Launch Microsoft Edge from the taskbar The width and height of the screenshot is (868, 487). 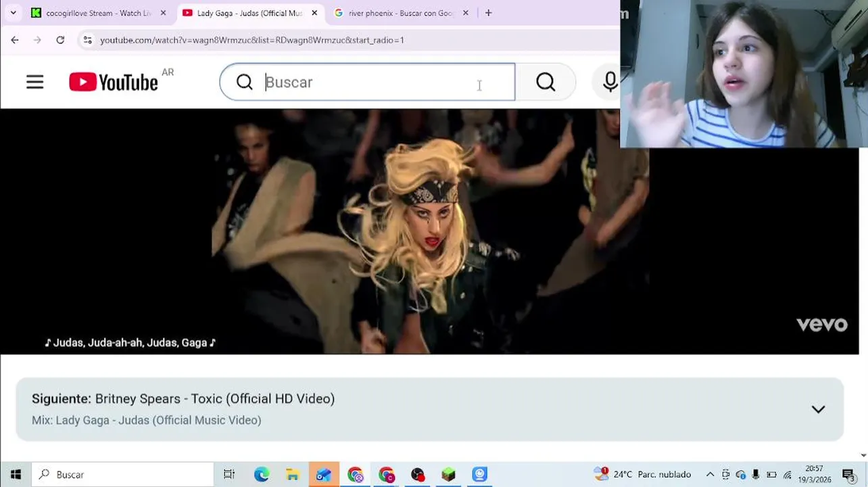point(261,474)
